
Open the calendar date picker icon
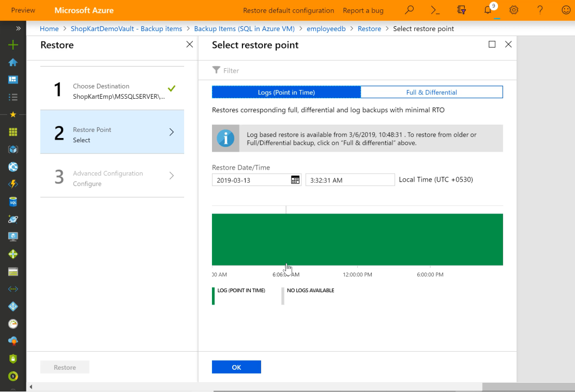click(x=295, y=179)
